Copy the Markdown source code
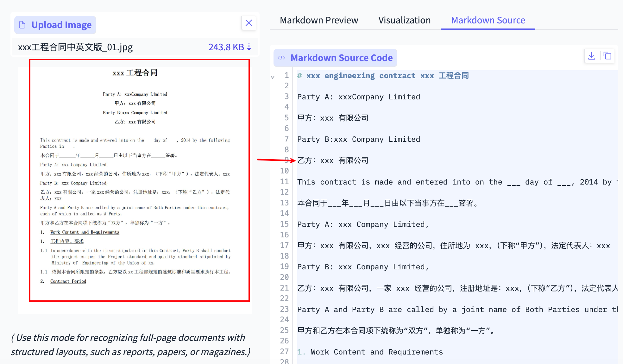The height and width of the screenshot is (364, 623). (608, 56)
